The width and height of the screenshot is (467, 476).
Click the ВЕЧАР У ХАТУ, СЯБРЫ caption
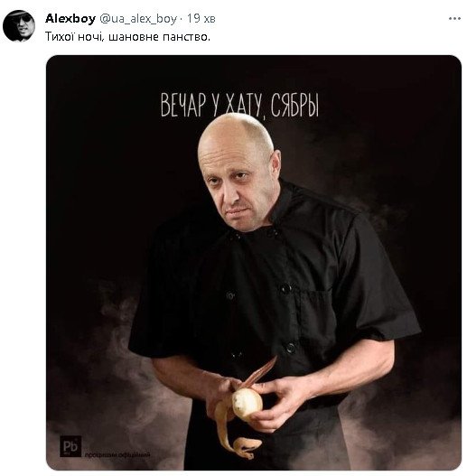239,105
